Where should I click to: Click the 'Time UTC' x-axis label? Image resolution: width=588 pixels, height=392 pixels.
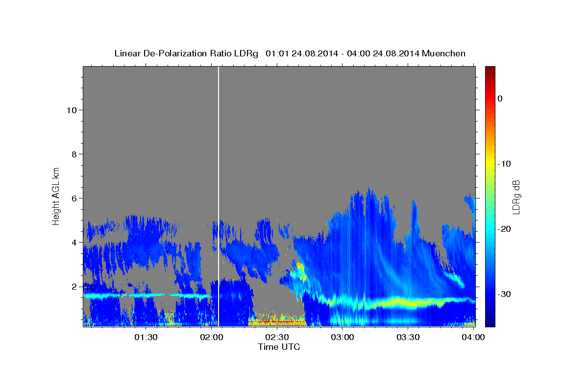click(x=279, y=347)
